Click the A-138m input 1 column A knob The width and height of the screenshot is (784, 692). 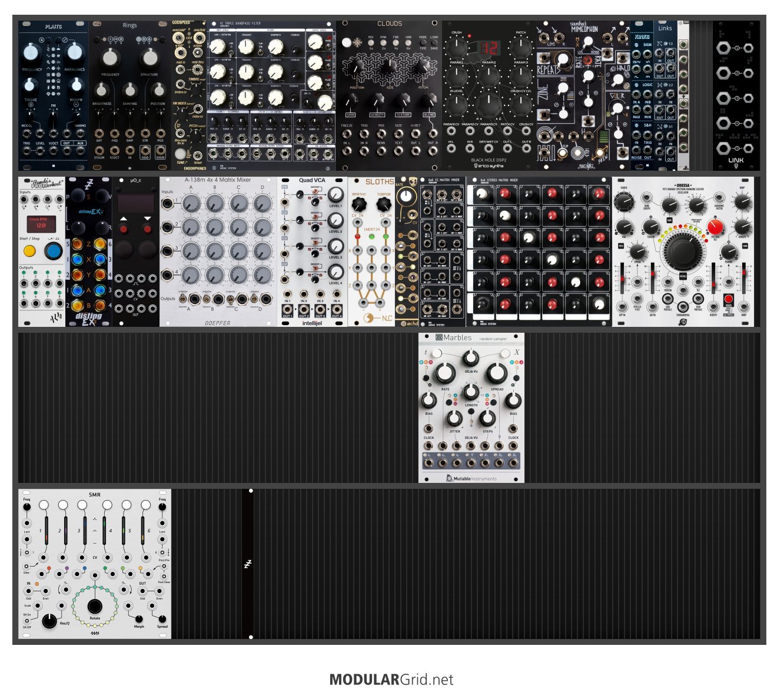tap(191, 204)
